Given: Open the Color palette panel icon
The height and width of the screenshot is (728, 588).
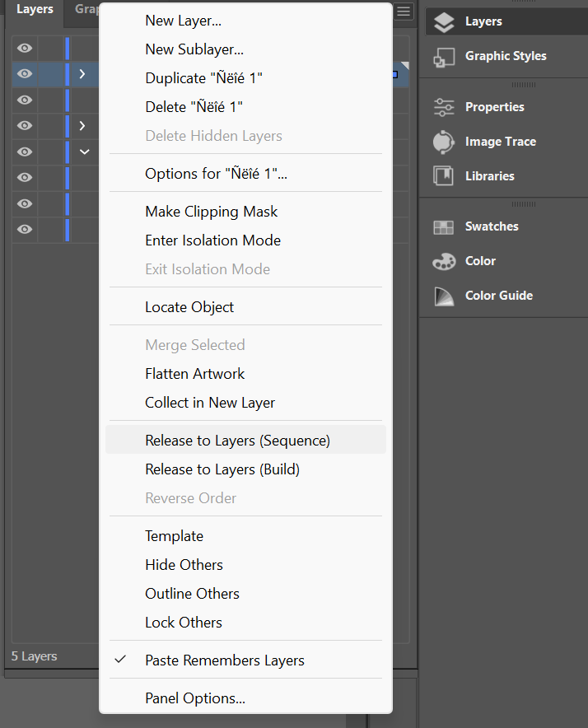Looking at the screenshot, I should (444, 262).
